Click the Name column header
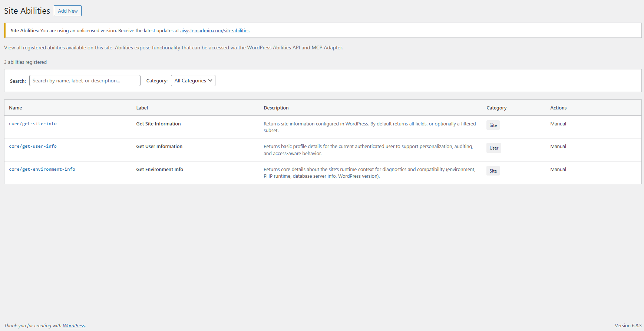 16,108
